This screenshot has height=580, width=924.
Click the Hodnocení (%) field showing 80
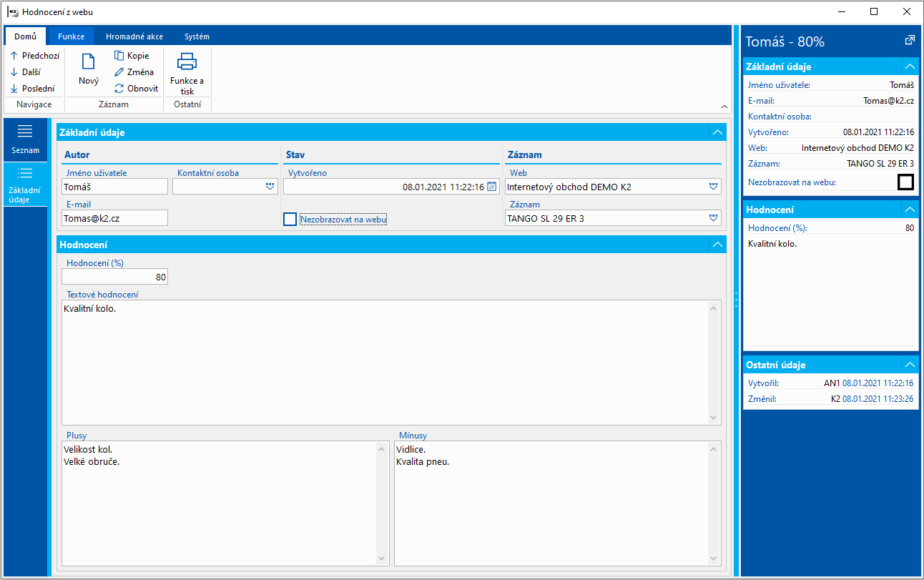[x=115, y=277]
